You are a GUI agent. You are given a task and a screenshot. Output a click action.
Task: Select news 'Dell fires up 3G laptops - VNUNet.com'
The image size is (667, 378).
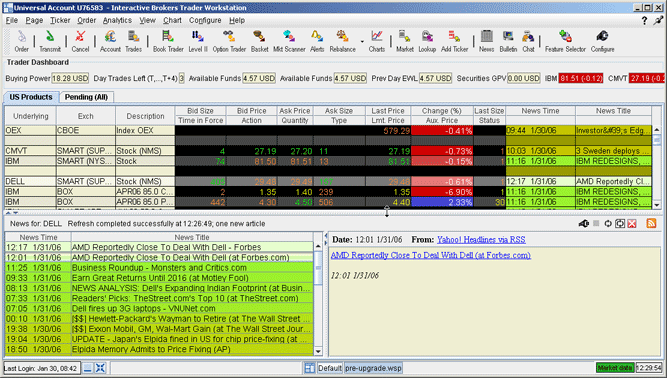[x=159, y=308]
